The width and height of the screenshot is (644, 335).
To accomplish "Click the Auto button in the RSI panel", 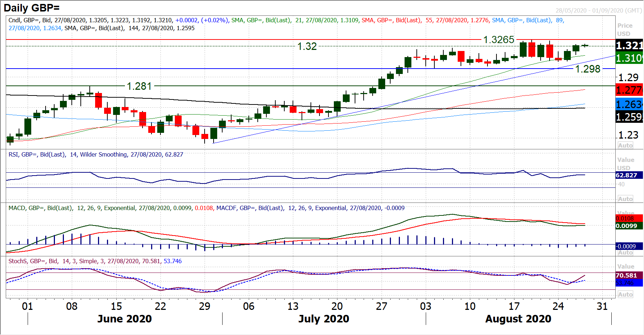I will tap(625, 199).
